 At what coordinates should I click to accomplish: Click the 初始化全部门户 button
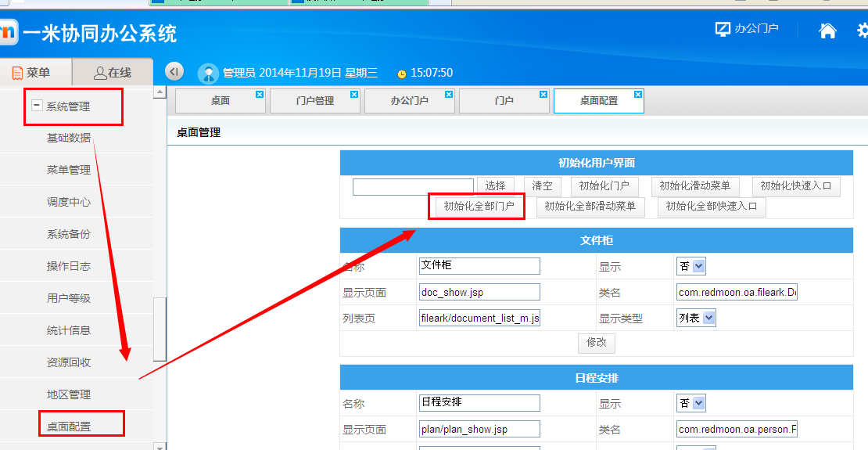point(479,207)
